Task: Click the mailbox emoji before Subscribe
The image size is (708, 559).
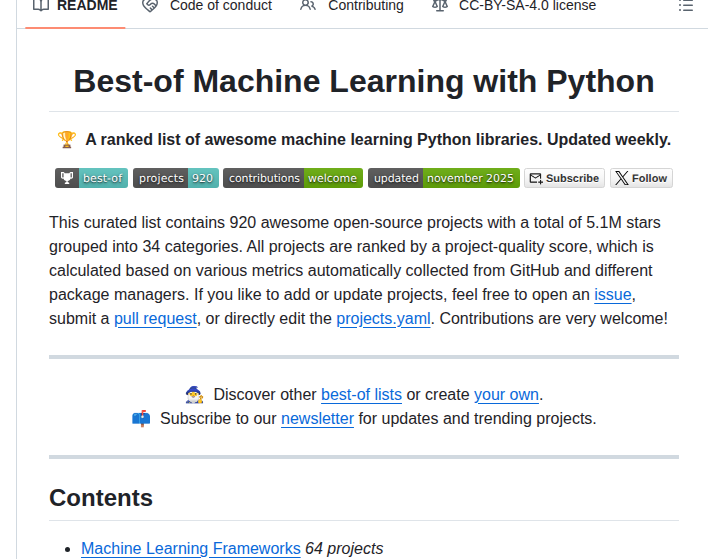Action: (x=141, y=419)
